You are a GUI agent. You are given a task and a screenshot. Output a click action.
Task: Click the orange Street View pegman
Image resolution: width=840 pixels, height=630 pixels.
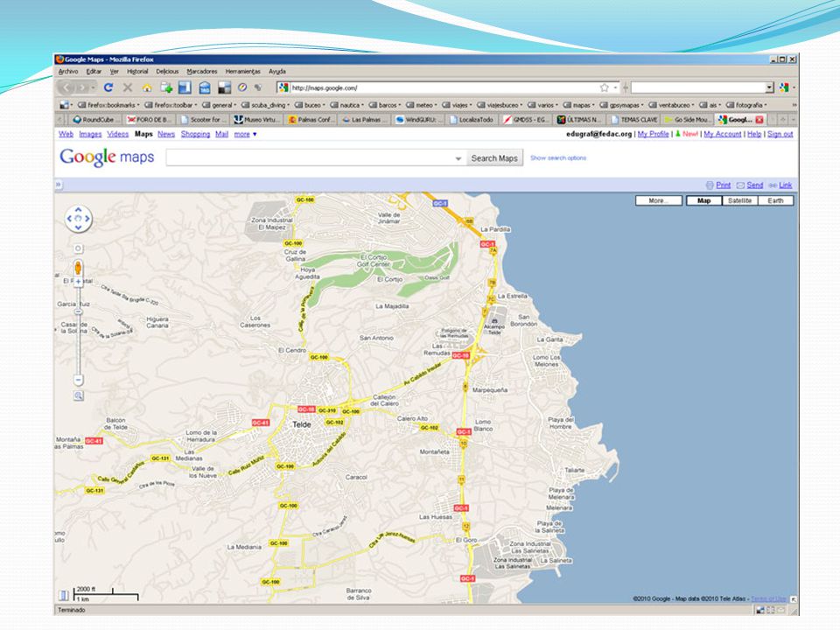tap(78, 268)
